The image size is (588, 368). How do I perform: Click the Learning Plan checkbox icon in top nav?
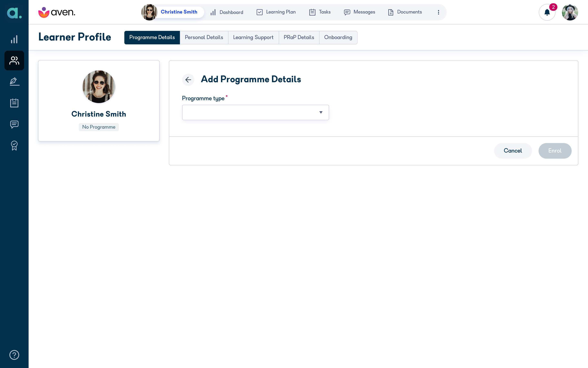point(259,12)
